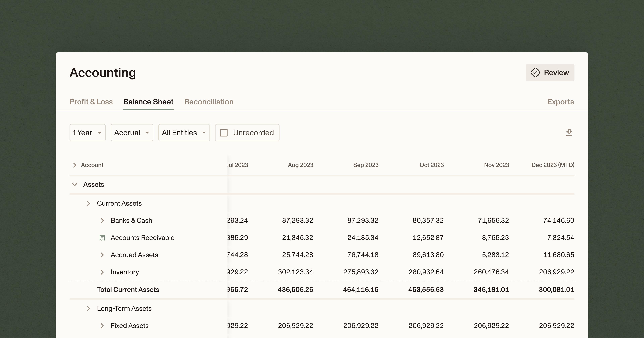
Task: Expand the Banks & Cash row
Action: click(x=102, y=220)
